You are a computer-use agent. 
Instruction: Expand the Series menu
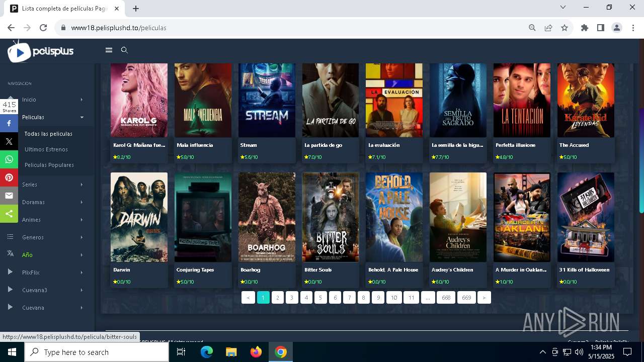(47, 185)
